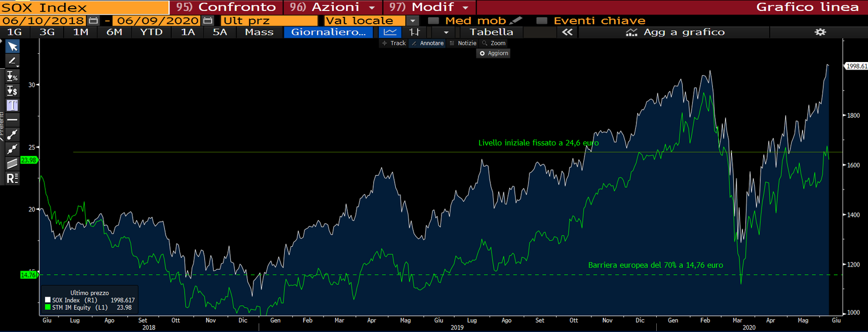Select the regression R tool
Screen dimensions: 868x332
click(12, 178)
